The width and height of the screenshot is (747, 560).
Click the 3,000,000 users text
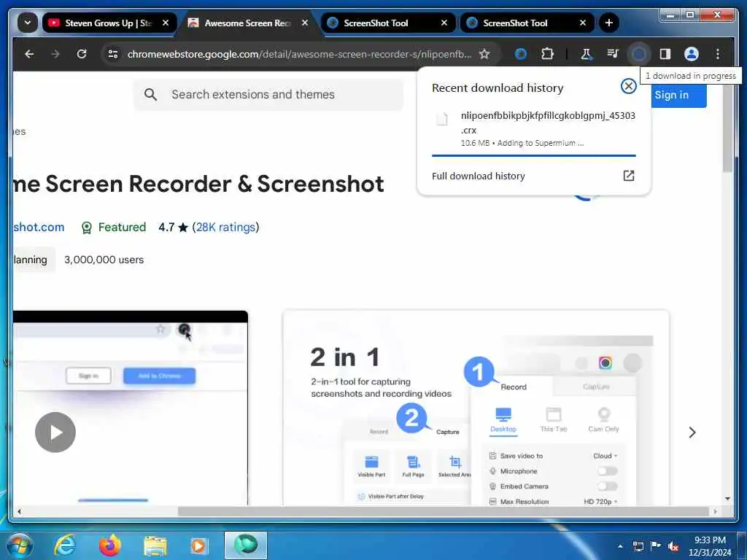(104, 260)
